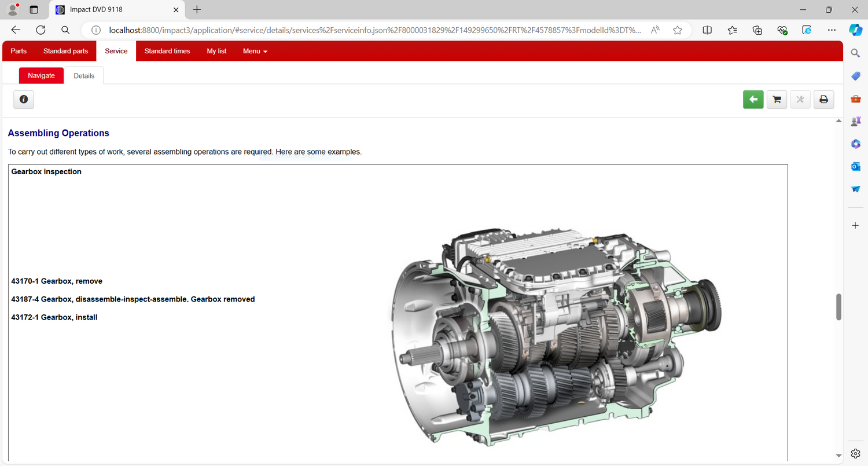Open the Copilot sidebar

856,30
